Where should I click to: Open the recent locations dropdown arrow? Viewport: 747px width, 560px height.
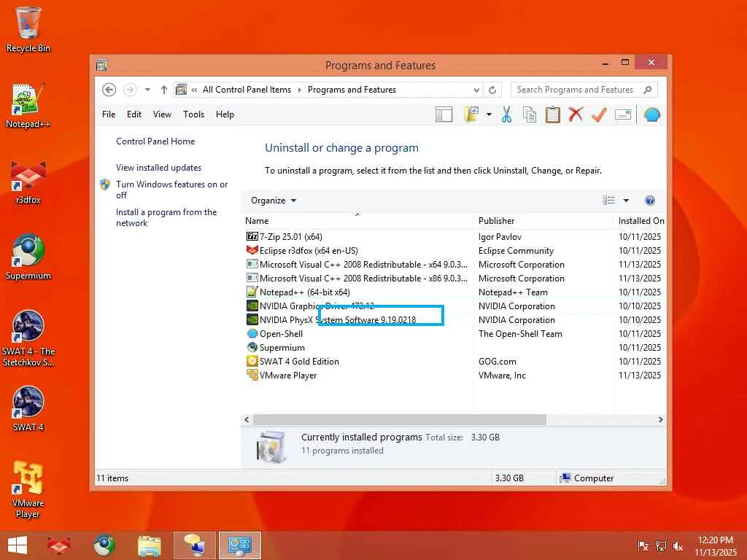(147, 90)
